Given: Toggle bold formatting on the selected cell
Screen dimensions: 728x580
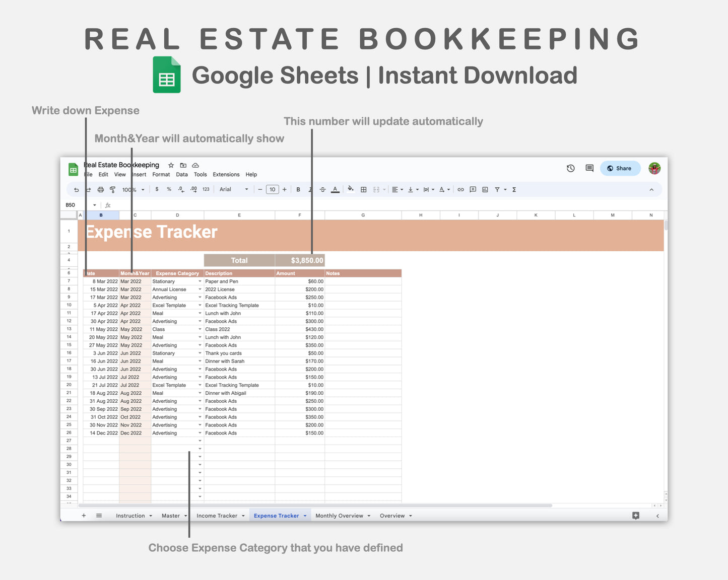Looking at the screenshot, I should [298, 189].
